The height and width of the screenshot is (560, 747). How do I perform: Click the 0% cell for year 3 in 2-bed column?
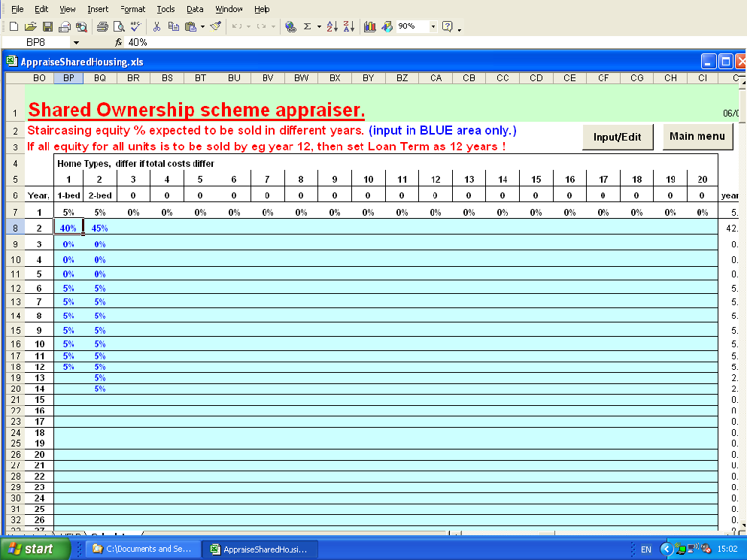[99, 244]
